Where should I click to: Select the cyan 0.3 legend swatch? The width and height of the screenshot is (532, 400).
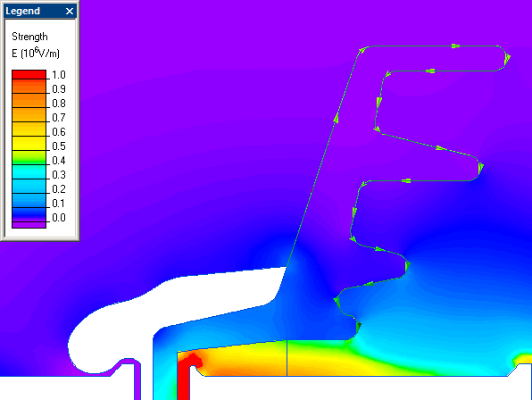pyautogui.click(x=29, y=171)
